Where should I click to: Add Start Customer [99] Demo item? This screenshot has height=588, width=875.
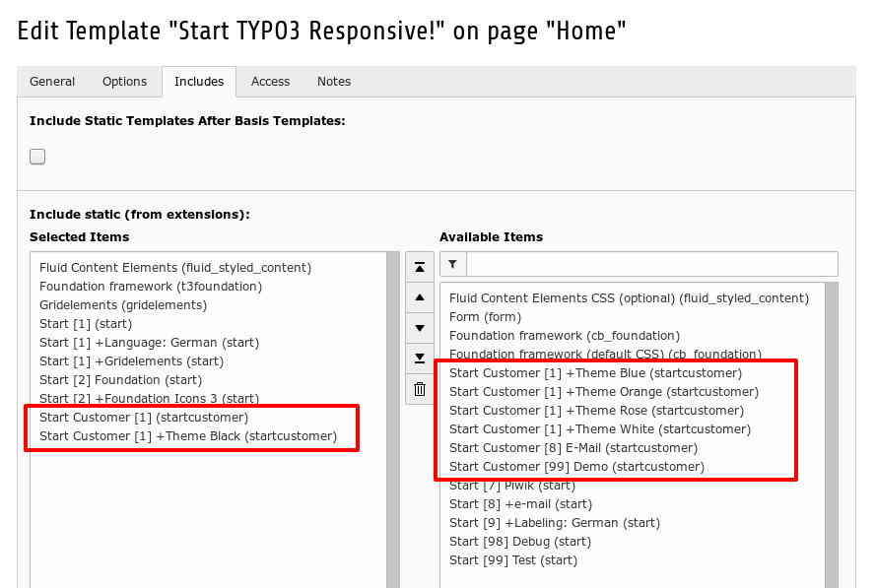click(576, 467)
